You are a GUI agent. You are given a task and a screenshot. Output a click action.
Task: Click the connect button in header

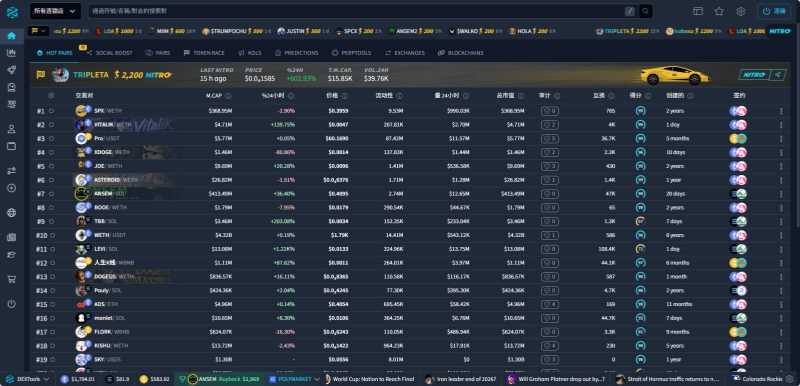pos(775,11)
